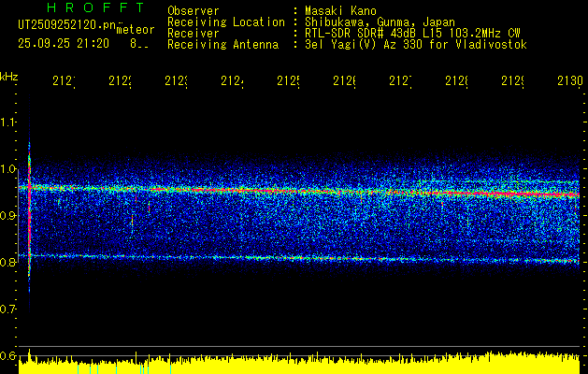Click the 0.7 frequency-axis label
The height and width of the screenshot is (374, 588).
7,309
